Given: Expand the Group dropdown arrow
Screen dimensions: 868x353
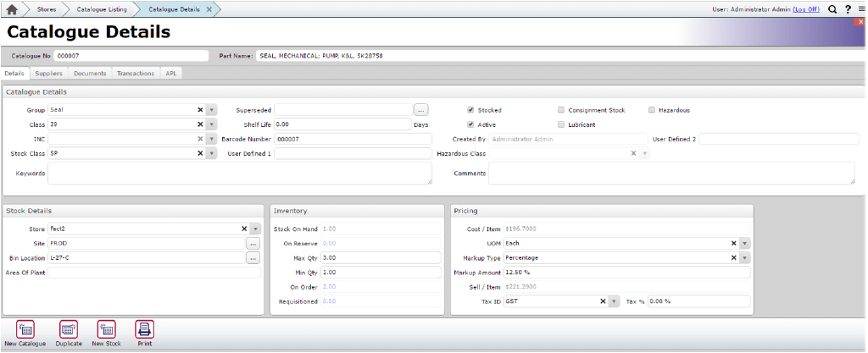Looking at the screenshot, I should (212, 110).
